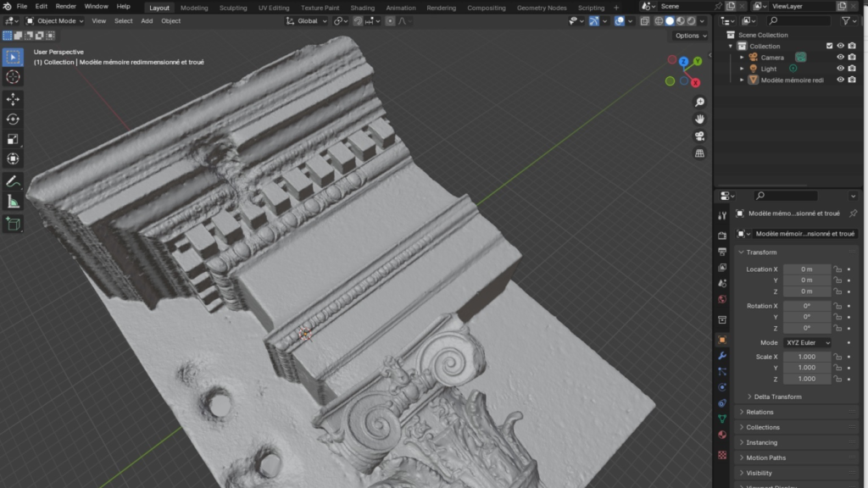Open the View Layer properties tab
Image resolution: width=868 pixels, height=488 pixels.
[x=722, y=268]
